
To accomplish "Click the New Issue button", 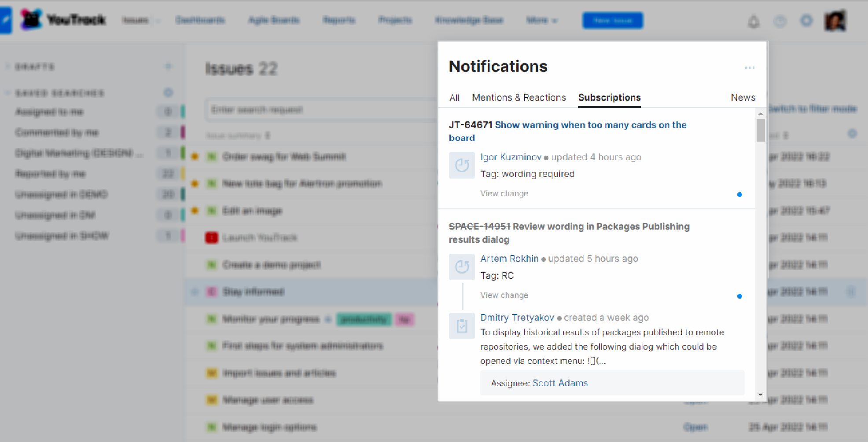I will [x=612, y=20].
